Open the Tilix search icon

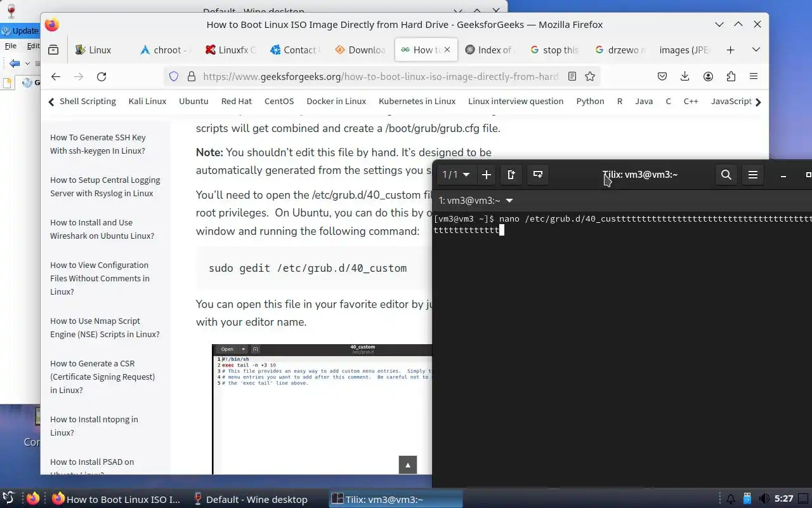point(726,175)
